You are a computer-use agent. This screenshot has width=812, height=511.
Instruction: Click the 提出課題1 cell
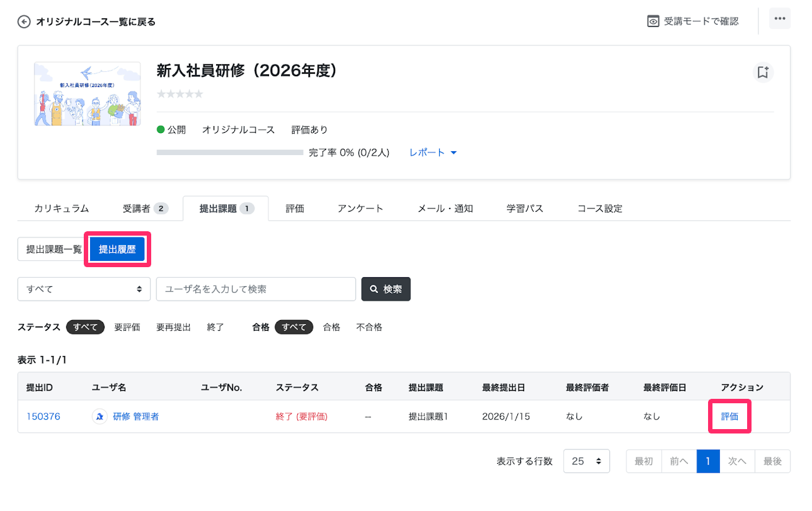428,416
